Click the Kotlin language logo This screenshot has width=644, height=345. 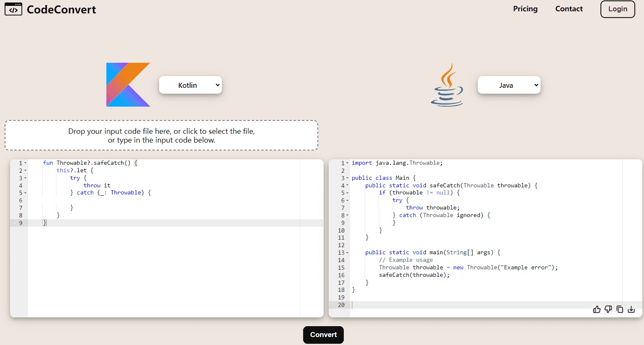128,84
